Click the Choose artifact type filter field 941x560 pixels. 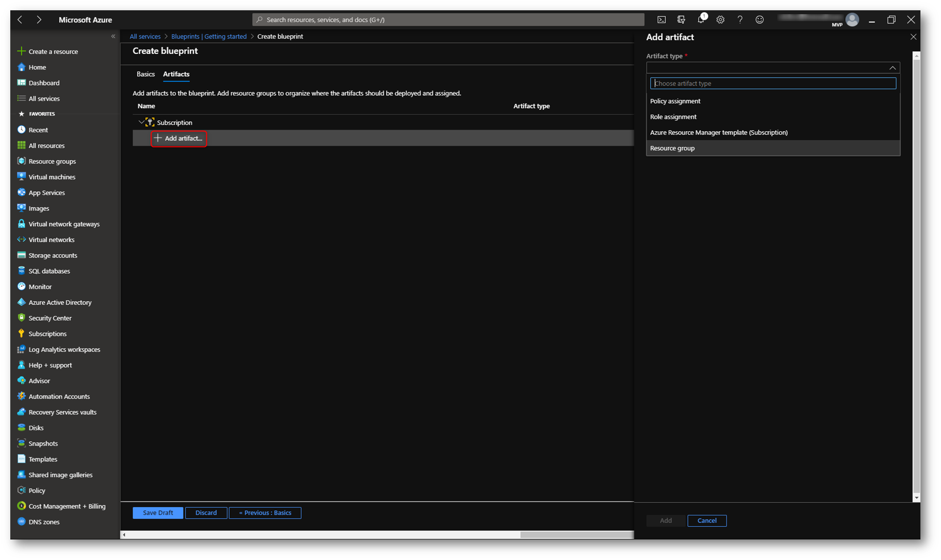click(x=773, y=83)
